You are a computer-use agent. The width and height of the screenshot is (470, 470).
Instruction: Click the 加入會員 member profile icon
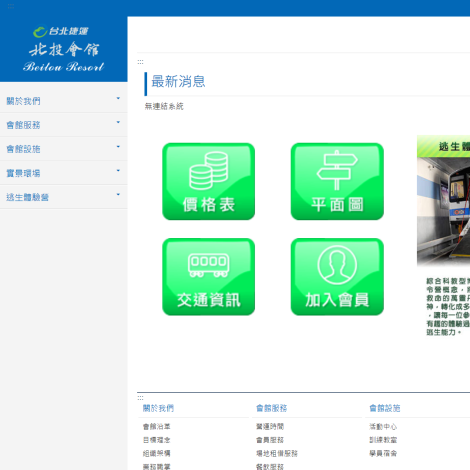(x=337, y=277)
